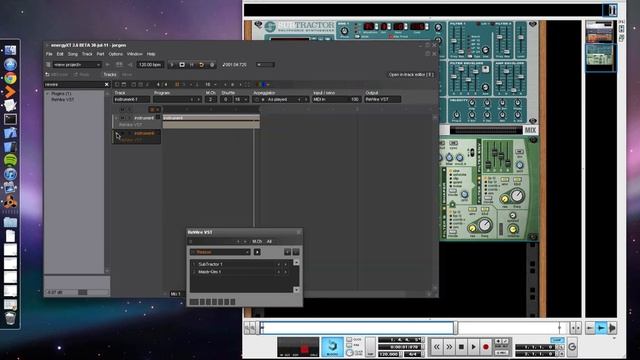Viewport: 640px width, 360px height.
Task: Click the 4/4 time signature field in Reason
Action: point(412,354)
